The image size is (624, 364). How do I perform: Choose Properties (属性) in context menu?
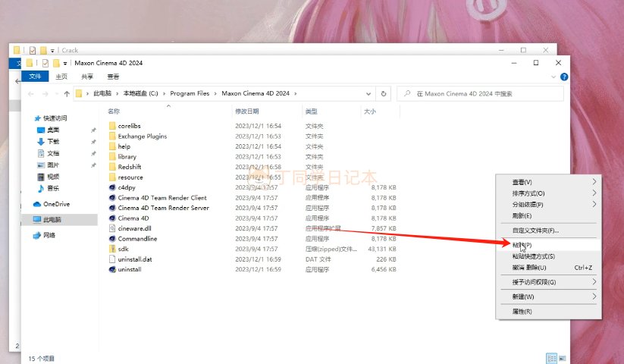click(548, 311)
